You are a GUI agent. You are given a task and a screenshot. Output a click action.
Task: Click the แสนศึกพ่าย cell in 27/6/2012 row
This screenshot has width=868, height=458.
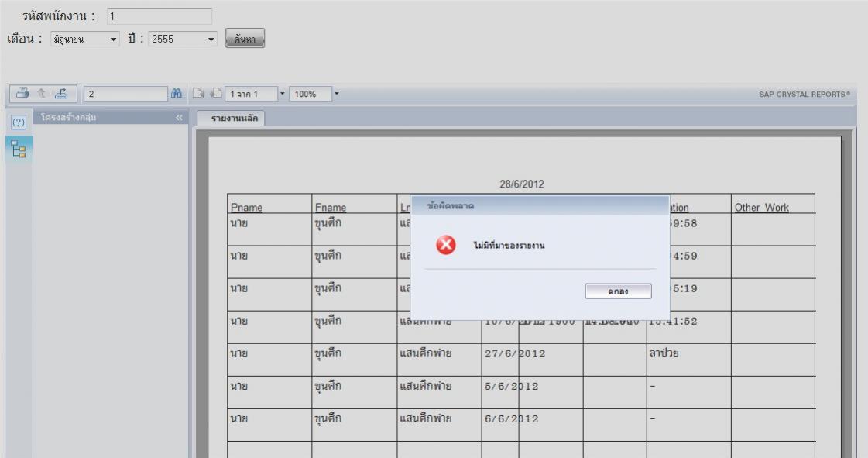click(425, 353)
